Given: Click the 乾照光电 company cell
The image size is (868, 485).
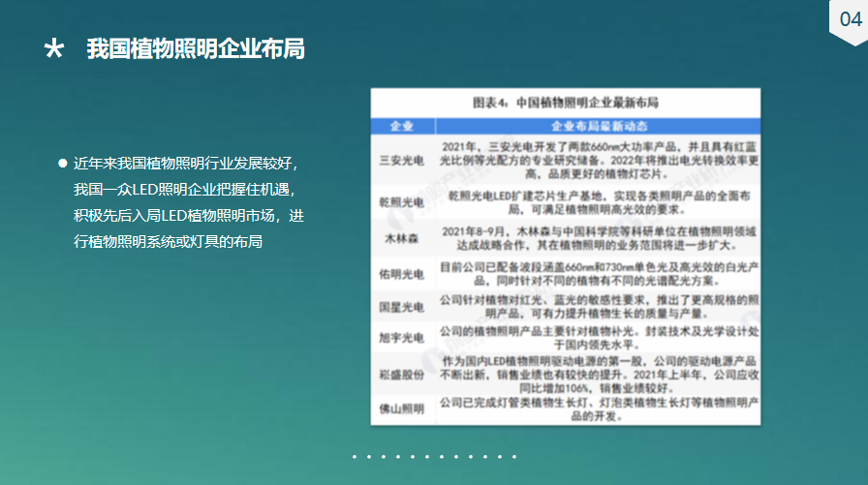Looking at the screenshot, I should tap(402, 201).
